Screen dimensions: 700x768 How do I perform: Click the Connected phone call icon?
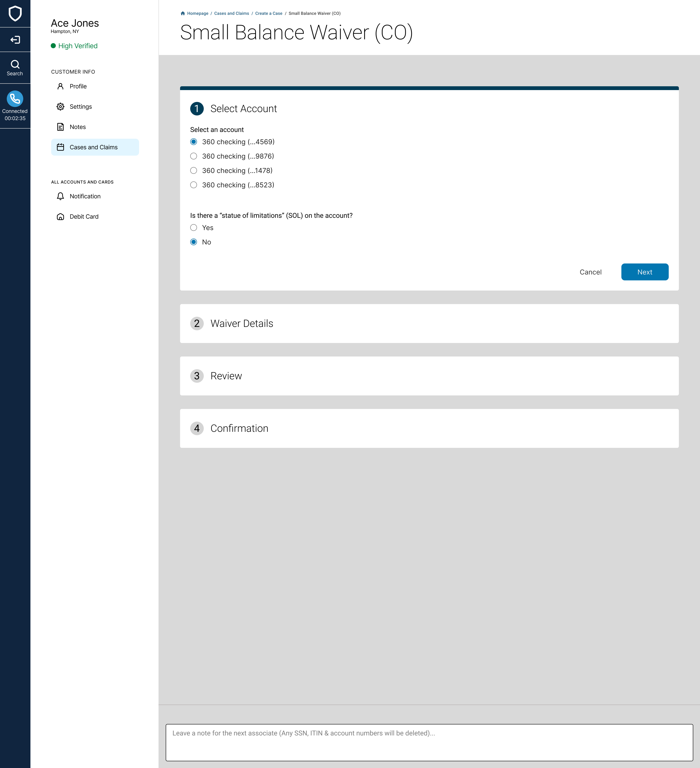[15, 99]
